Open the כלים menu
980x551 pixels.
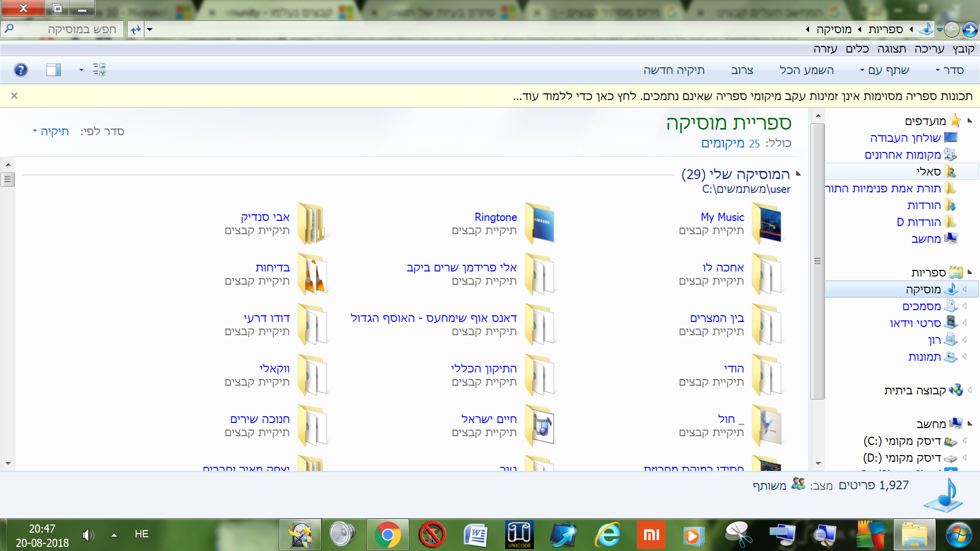pos(857,49)
